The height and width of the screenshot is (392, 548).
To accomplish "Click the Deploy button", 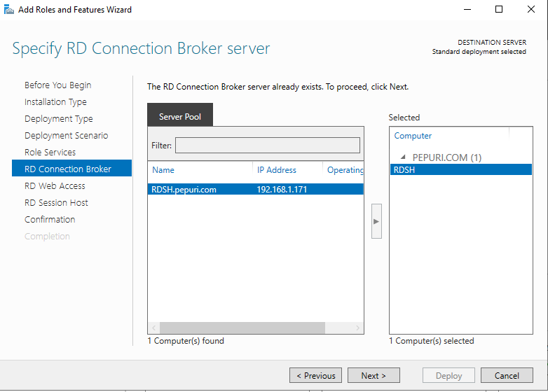I will (x=448, y=375).
